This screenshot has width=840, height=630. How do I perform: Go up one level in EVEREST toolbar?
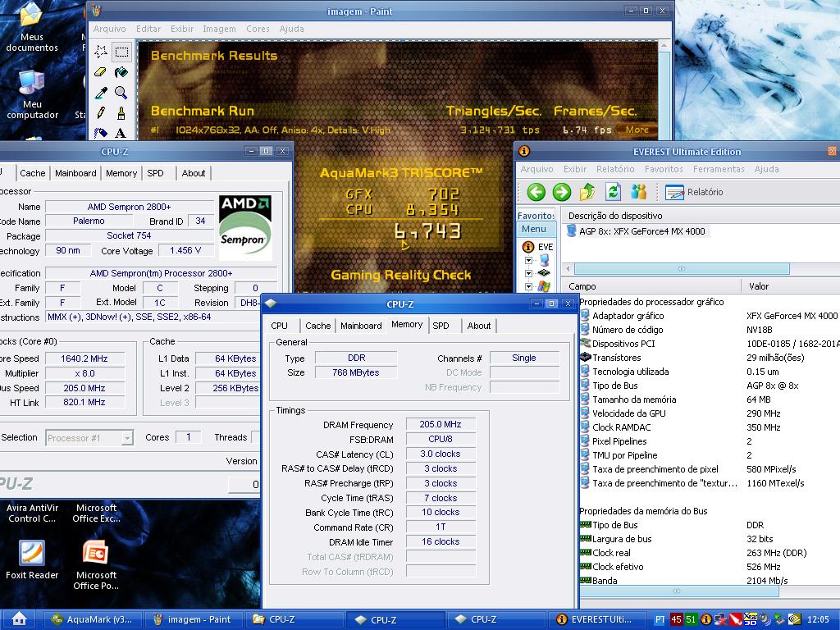coord(587,192)
